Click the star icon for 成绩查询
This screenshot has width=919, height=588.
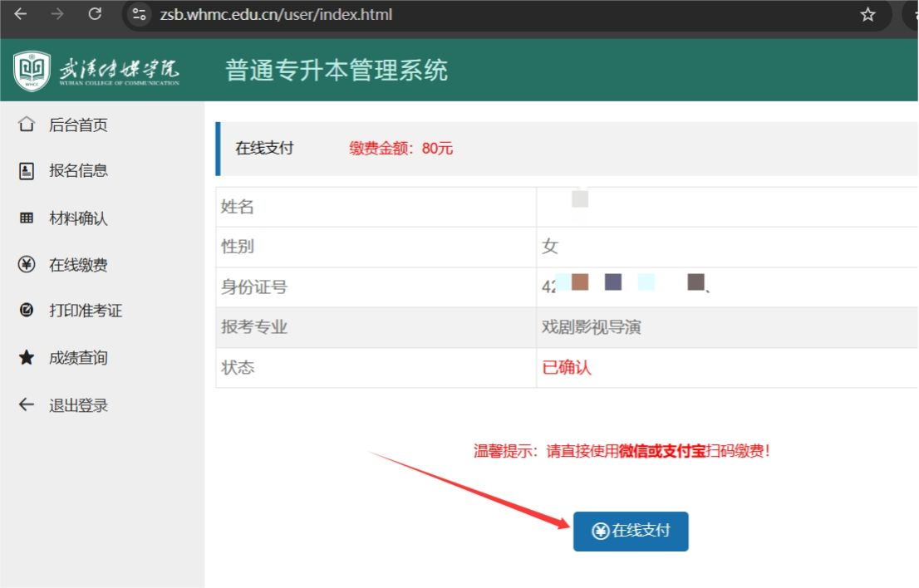27,358
